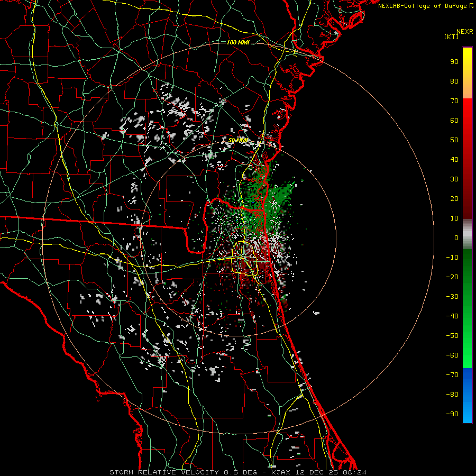Click the -30 value on the velocity scale
This screenshot has width=476, height=476.
point(452,297)
